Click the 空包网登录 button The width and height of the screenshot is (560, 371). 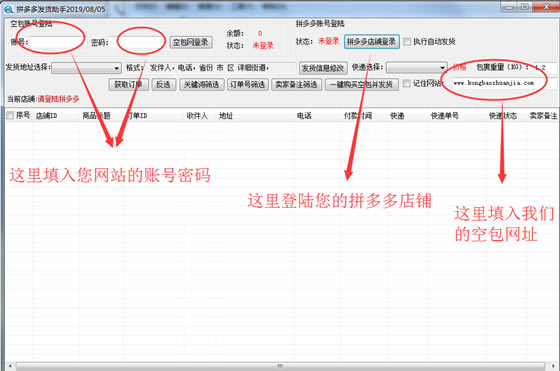(191, 42)
